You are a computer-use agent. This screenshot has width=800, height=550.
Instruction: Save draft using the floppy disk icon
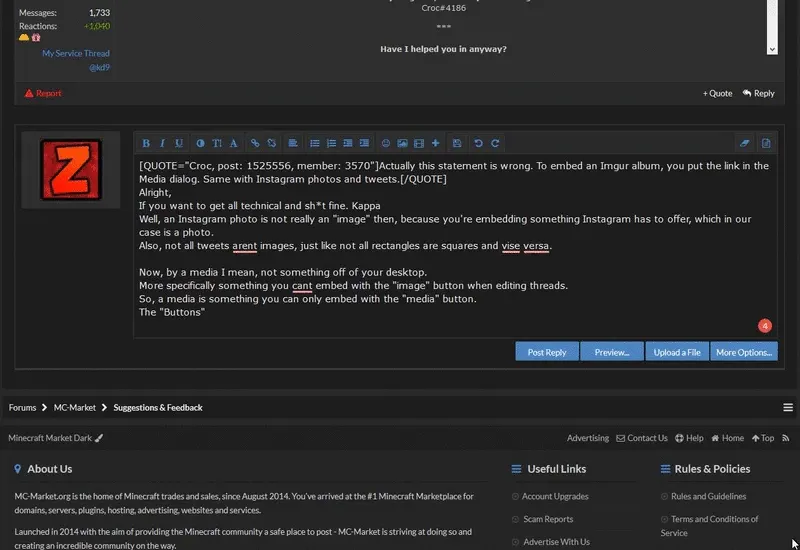(457, 143)
